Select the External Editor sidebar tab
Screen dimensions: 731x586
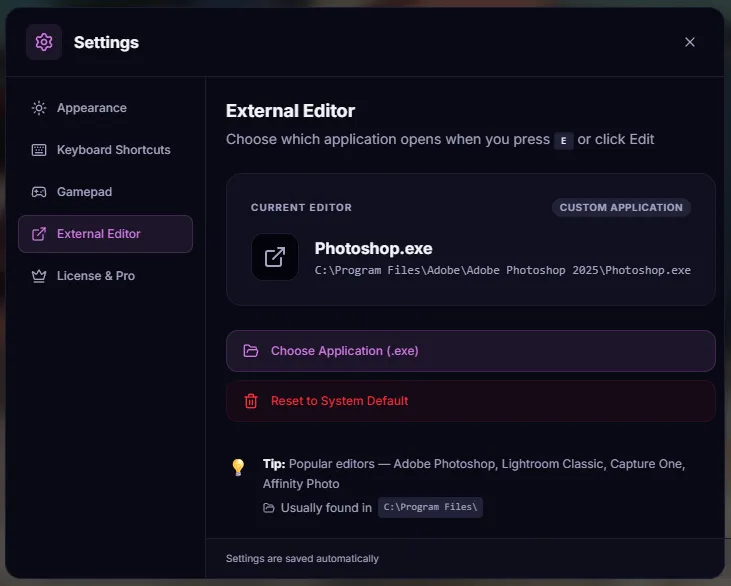[x=105, y=234]
